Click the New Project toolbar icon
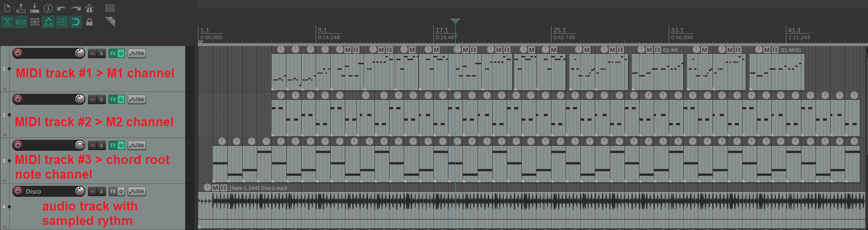 [x=7, y=8]
